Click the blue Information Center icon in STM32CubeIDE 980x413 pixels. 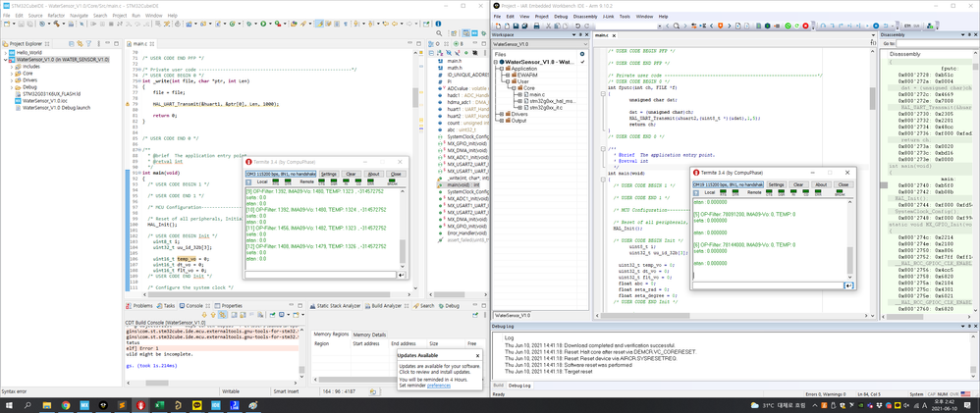438,24
